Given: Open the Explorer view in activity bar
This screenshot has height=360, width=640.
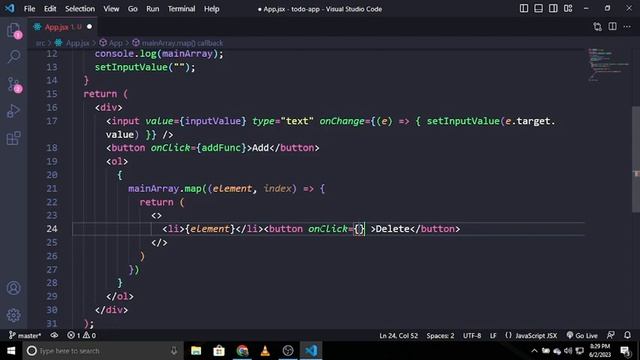Looking at the screenshot, I should (x=13, y=30).
